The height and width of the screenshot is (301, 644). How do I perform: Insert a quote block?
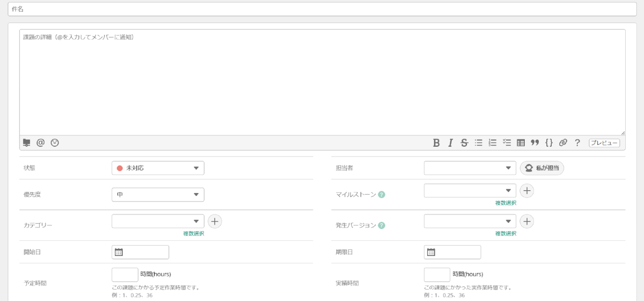point(535,142)
